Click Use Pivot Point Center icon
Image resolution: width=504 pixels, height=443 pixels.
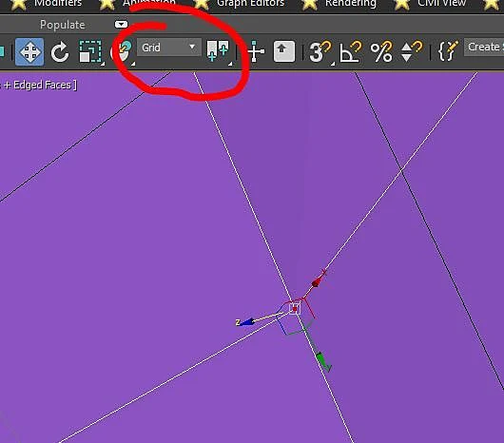pos(219,51)
